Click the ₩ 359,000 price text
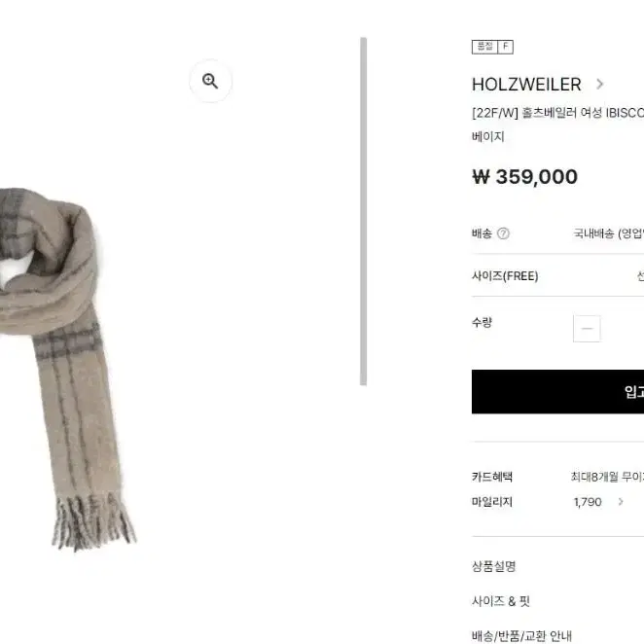 pos(525,177)
